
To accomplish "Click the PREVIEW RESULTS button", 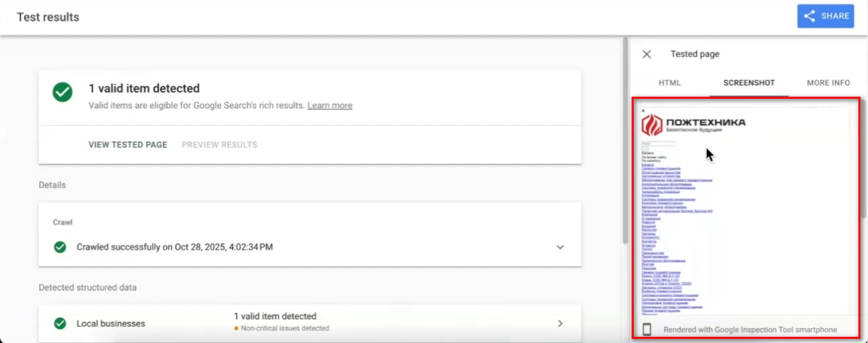I will [219, 145].
